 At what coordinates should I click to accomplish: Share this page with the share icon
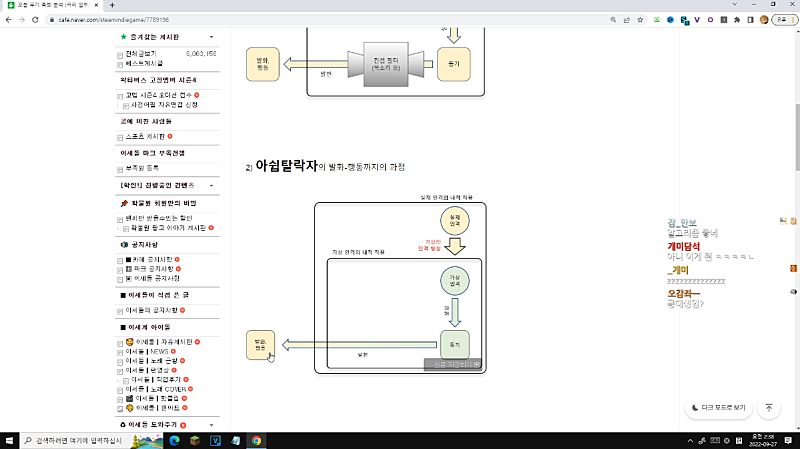coord(627,20)
